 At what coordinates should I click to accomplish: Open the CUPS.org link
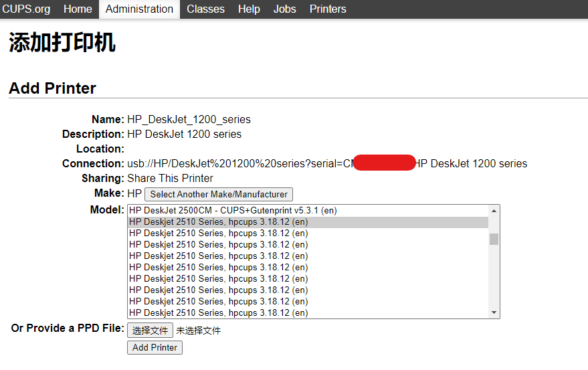(26, 9)
